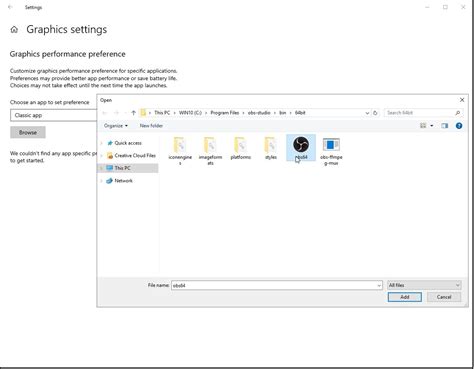Click the Browse button in Settings
Viewport: 474px width, 369px height.
tap(28, 132)
